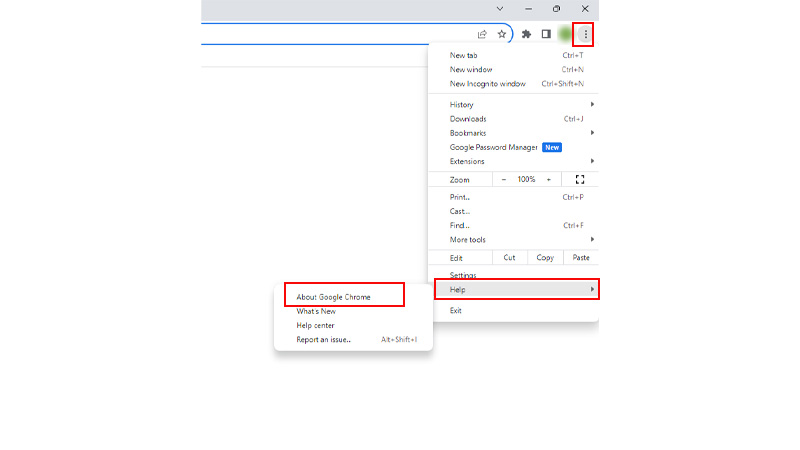Toggle the side panel icon
The height and width of the screenshot is (450, 800).
[546, 34]
